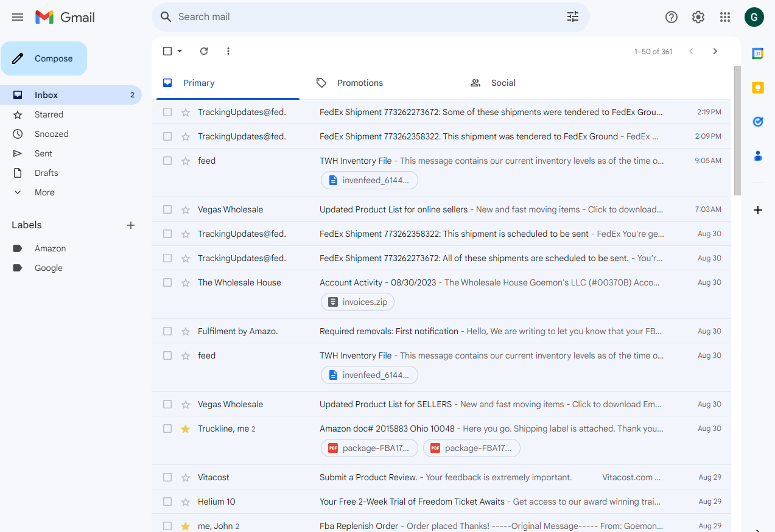Switch to the Social tab

(536, 83)
